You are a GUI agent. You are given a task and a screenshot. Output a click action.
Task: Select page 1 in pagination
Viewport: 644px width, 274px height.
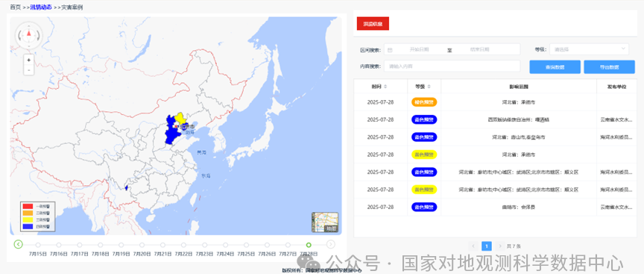click(x=486, y=246)
